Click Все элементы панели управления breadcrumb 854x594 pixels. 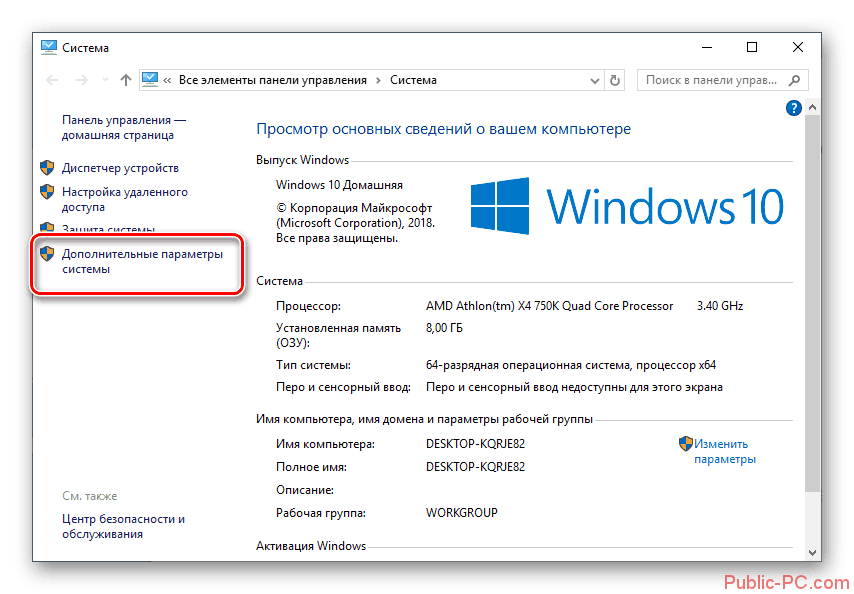[x=273, y=80]
